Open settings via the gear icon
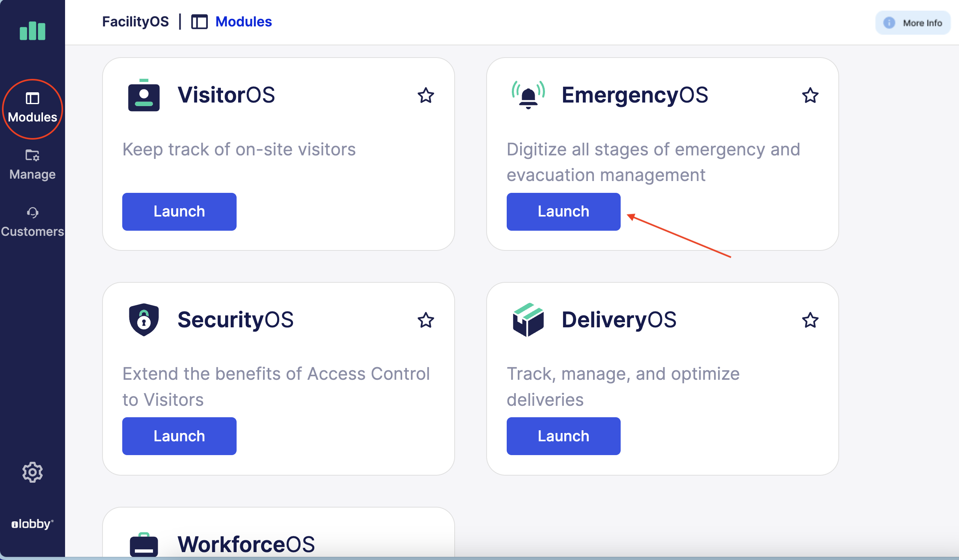 coord(32,472)
